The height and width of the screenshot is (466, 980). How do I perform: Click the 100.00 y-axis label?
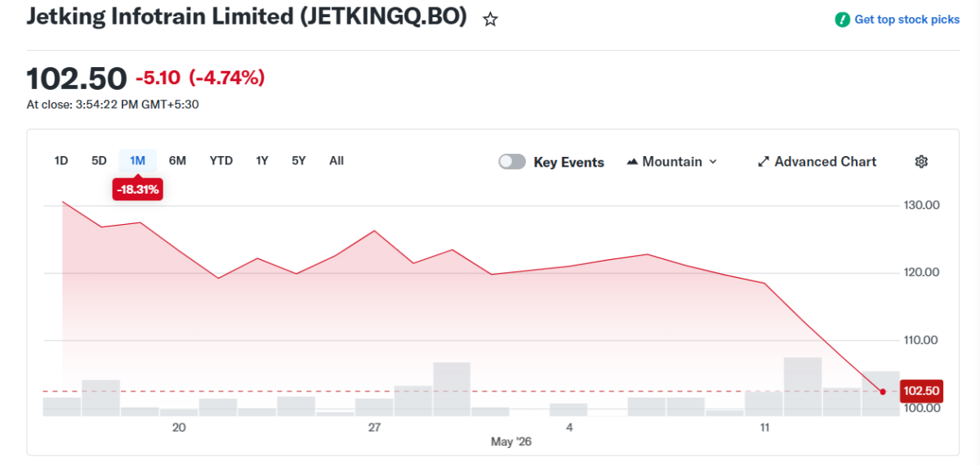pyautogui.click(x=920, y=408)
